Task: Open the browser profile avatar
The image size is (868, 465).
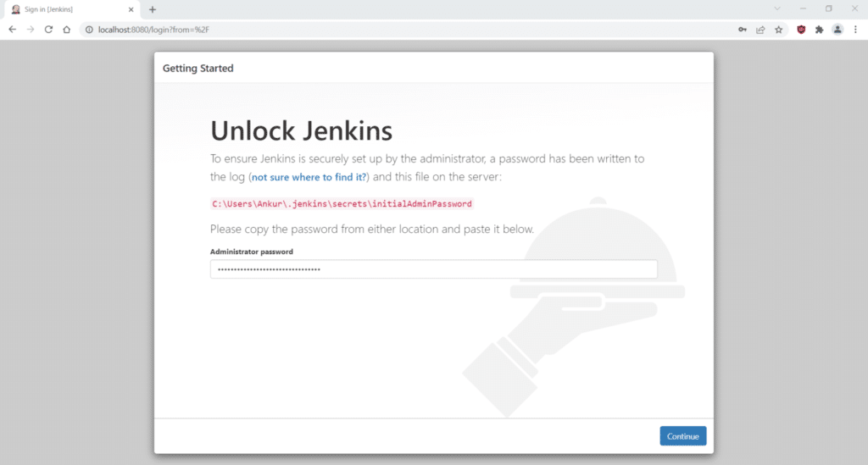Action: (x=837, y=30)
